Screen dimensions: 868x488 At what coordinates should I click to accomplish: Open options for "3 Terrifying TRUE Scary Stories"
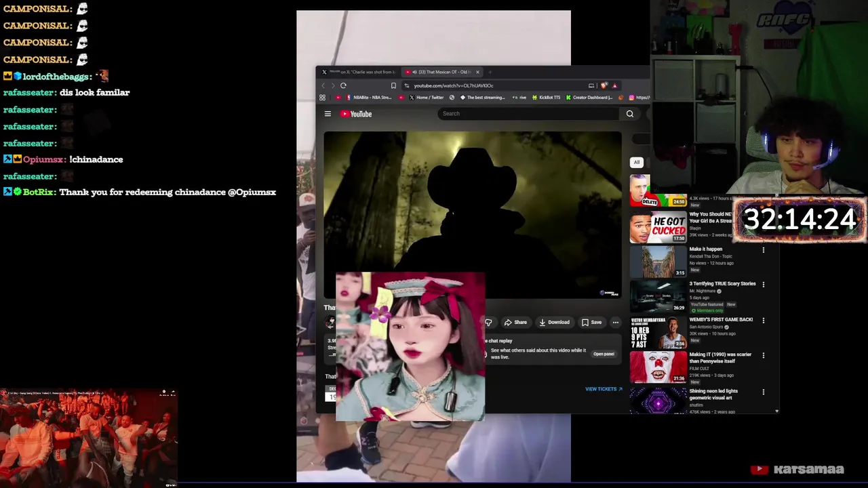764,285
